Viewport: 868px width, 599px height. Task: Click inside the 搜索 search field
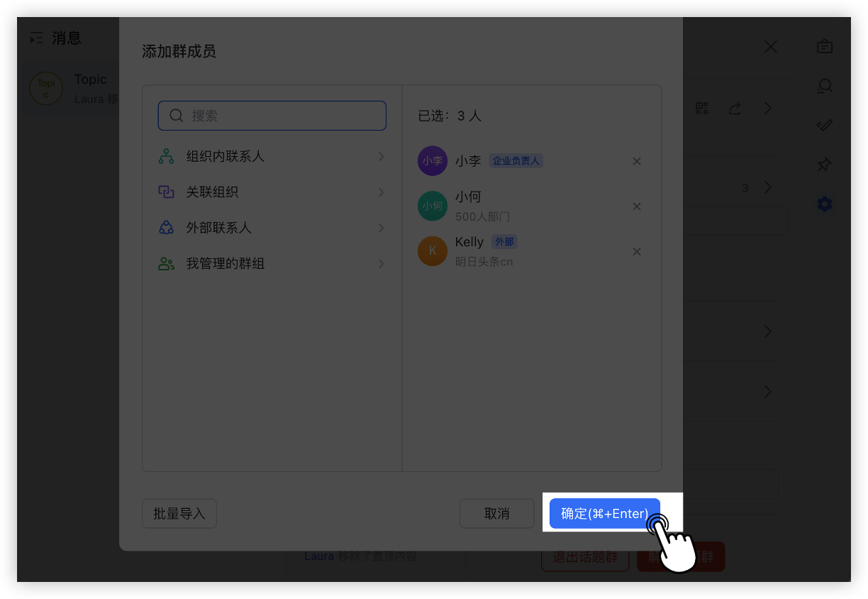[x=272, y=115]
